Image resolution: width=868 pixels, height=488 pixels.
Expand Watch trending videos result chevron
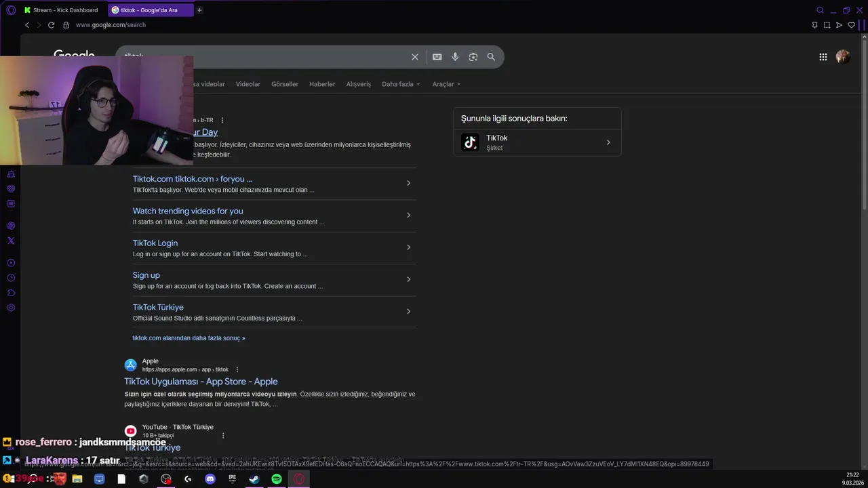pos(408,215)
